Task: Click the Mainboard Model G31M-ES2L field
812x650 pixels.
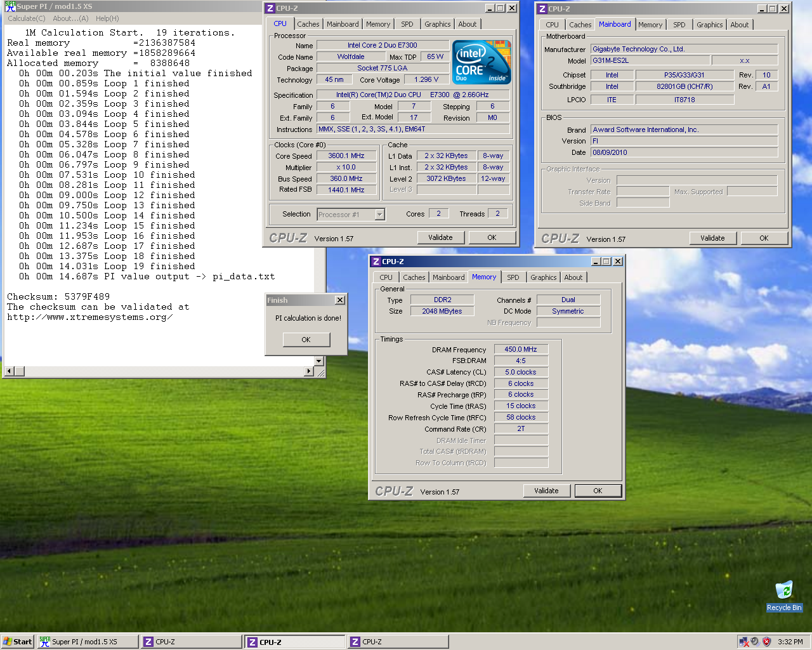Action: pos(650,61)
